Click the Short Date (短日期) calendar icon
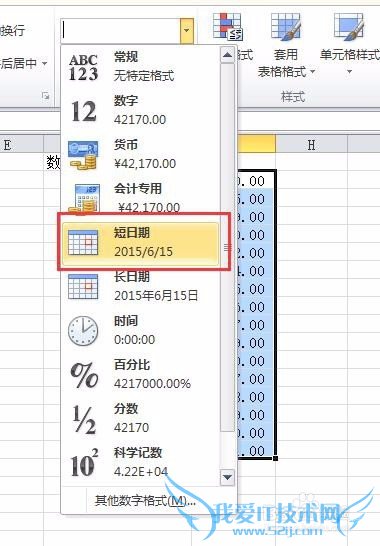This screenshot has width=380, height=546. (x=83, y=243)
